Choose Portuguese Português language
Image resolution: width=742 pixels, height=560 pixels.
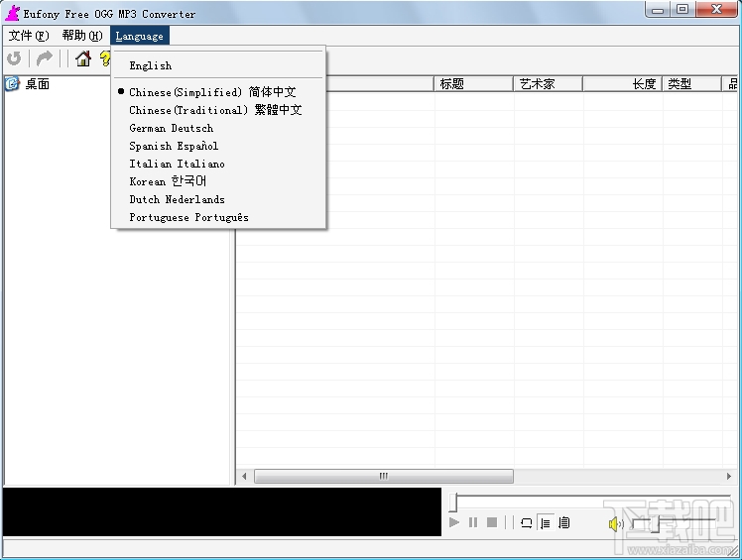(x=218, y=217)
